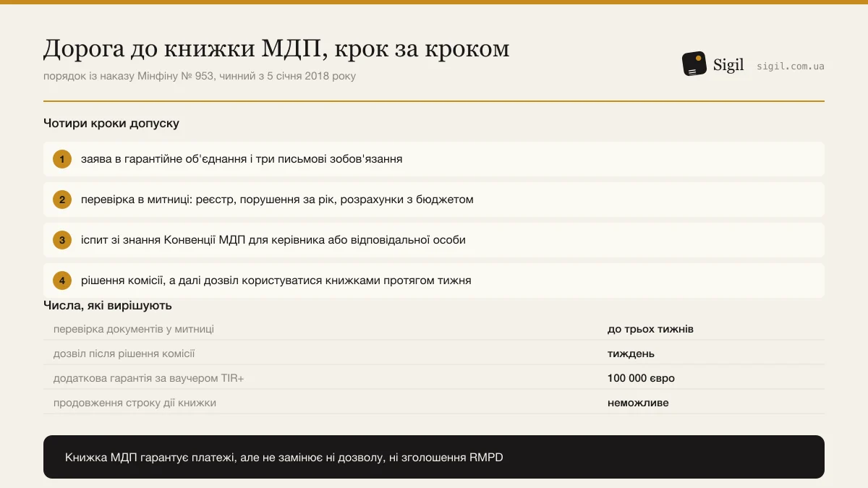
Task: Click the value 'тиждень'
Action: [x=631, y=354]
